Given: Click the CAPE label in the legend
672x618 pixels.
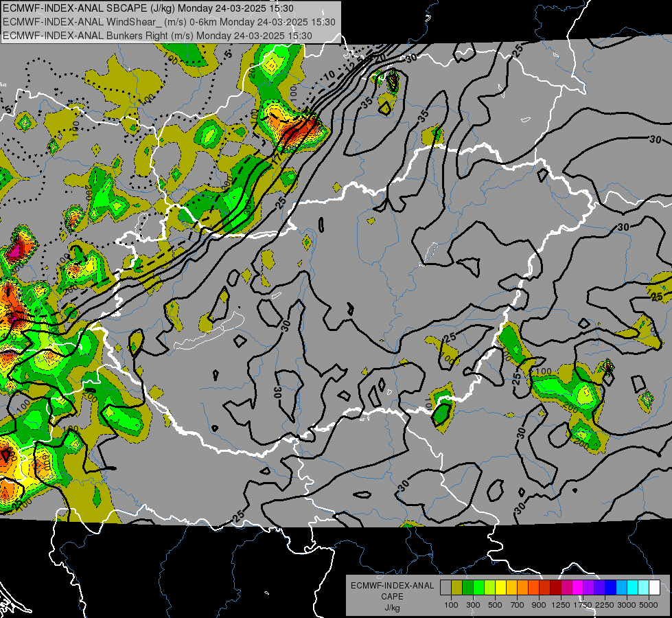Looking at the screenshot, I should coord(392,597).
